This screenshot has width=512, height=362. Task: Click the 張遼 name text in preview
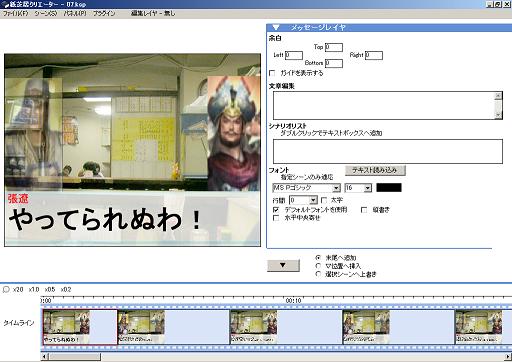click(x=18, y=199)
